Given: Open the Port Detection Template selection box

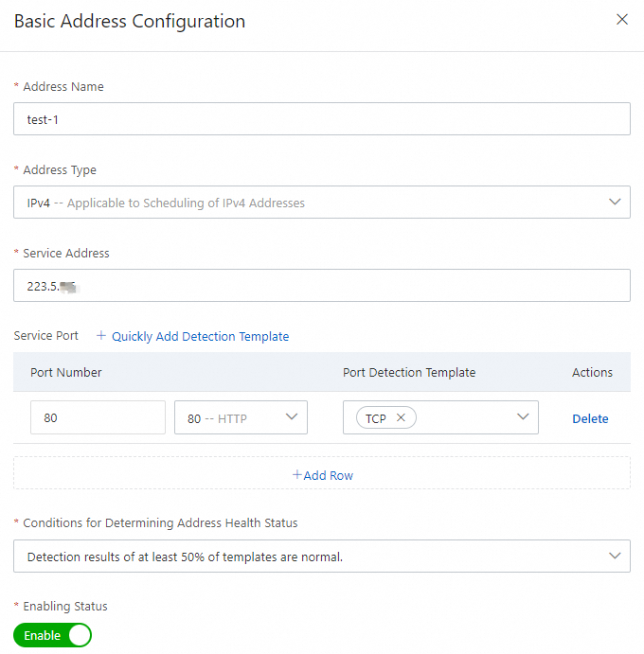Looking at the screenshot, I should [x=464, y=417].
